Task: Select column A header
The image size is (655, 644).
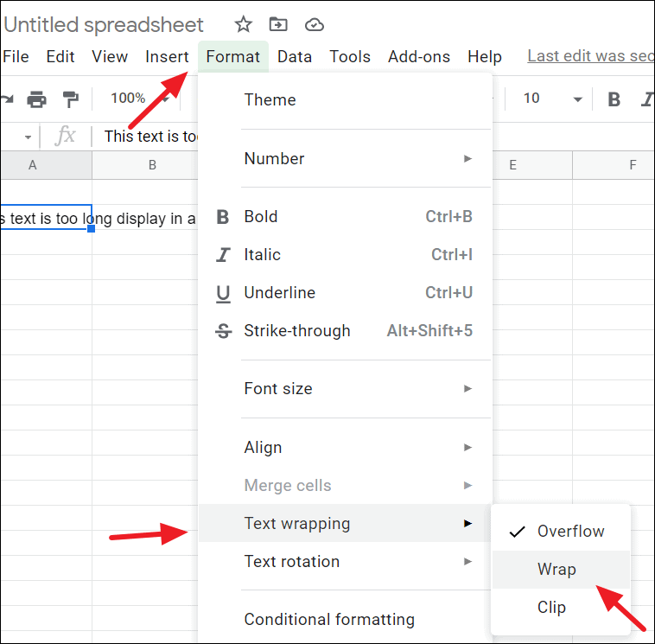Action: point(46,165)
